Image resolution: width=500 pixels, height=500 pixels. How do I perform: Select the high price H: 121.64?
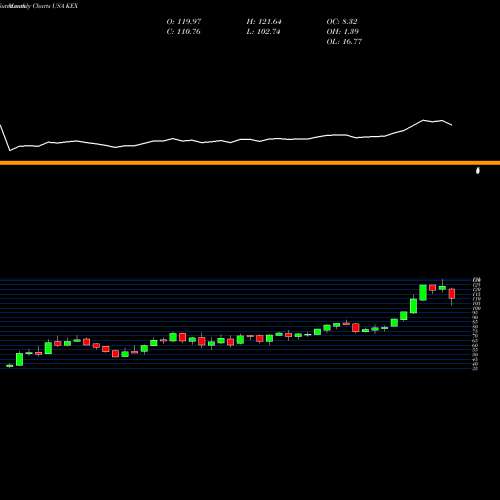(264, 22)
